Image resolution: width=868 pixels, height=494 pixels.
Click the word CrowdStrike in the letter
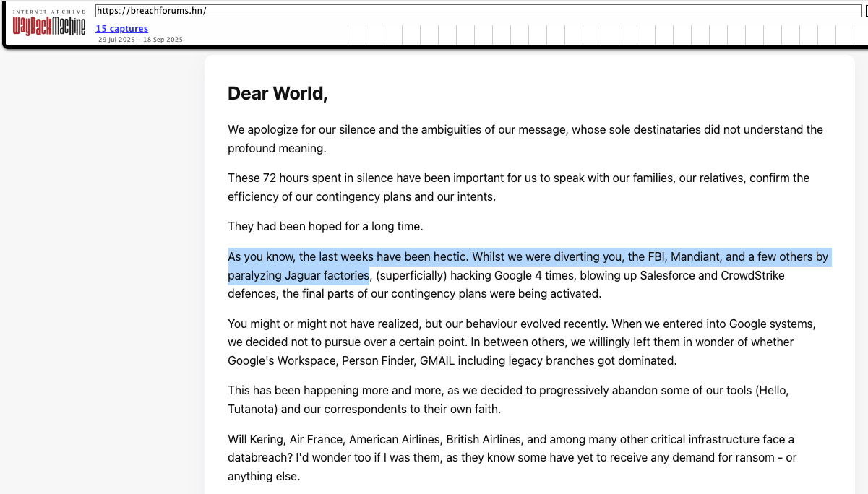tap(752, 275)
